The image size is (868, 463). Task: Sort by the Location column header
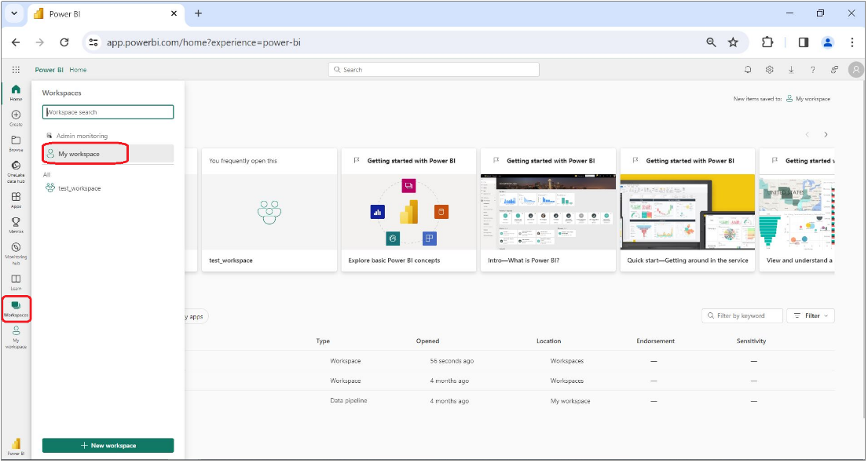click(x=548, y=341)
